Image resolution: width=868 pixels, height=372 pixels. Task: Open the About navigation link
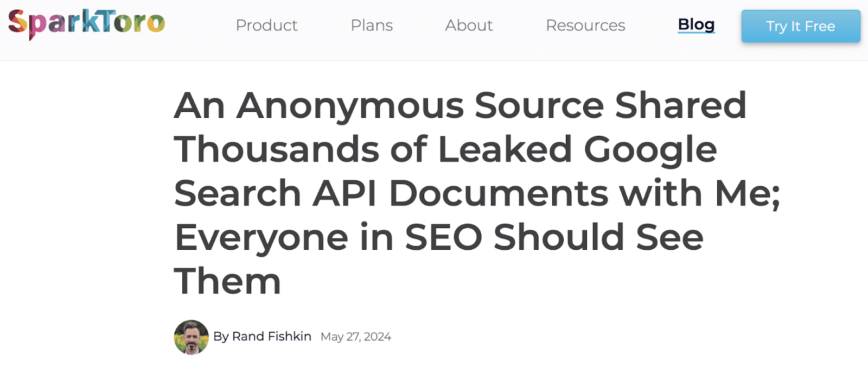(x=469, y=26)
